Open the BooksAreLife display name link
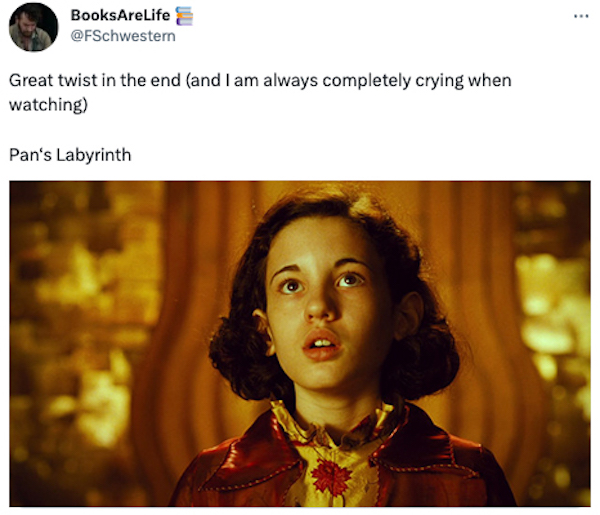 tap(120, 15)
